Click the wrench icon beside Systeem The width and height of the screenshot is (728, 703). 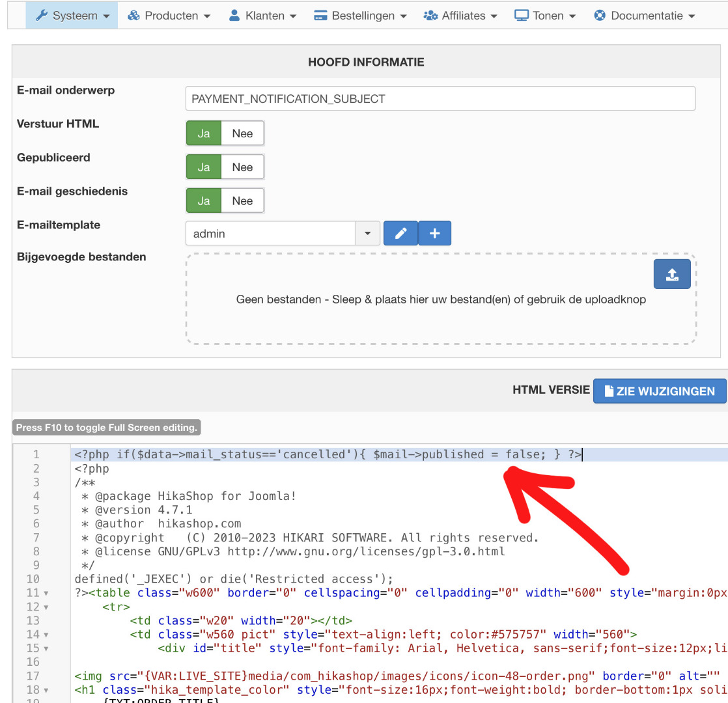[42, 15]
